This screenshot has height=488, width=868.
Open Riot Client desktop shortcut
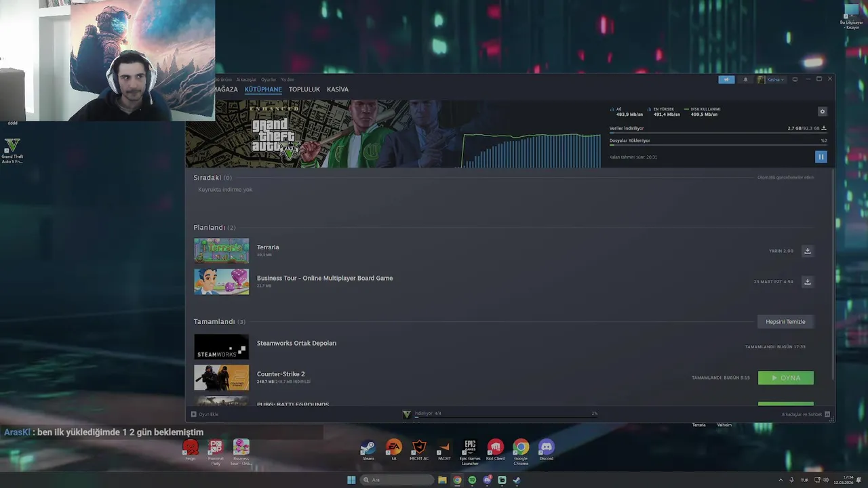[x=495, y=450]
